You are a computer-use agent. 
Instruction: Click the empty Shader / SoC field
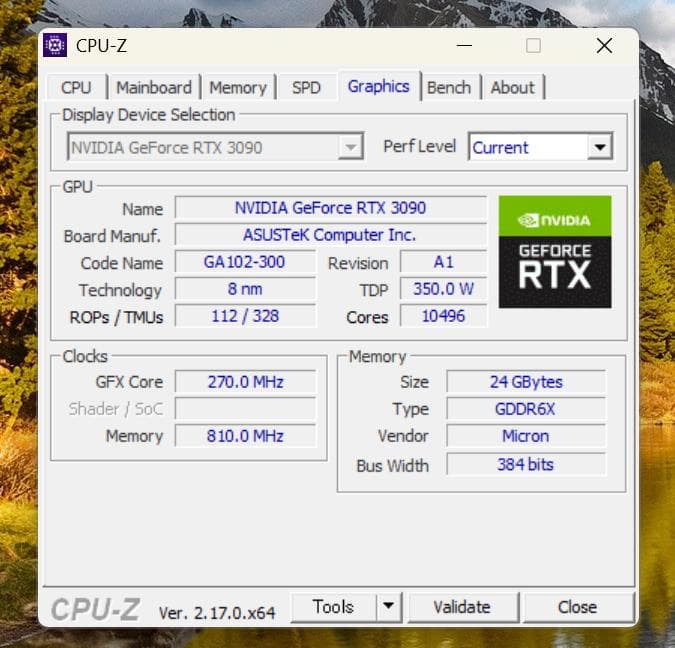[x=245, y=409]
